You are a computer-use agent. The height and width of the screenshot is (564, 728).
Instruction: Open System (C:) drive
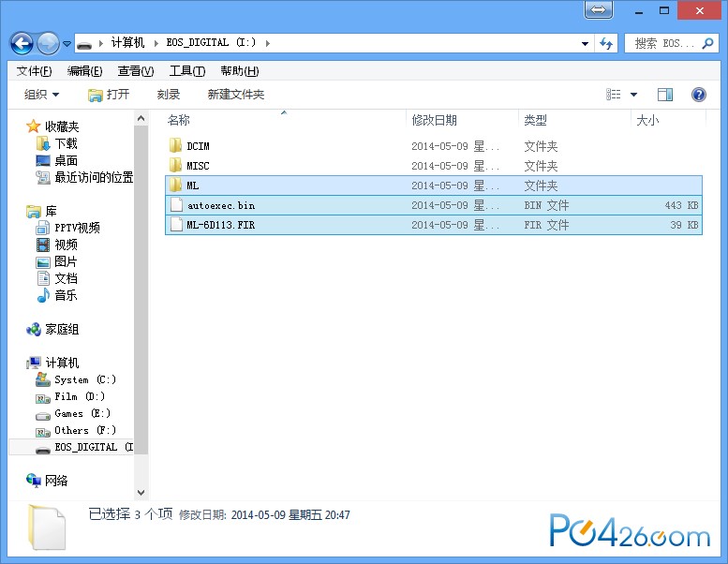point(85,379)
